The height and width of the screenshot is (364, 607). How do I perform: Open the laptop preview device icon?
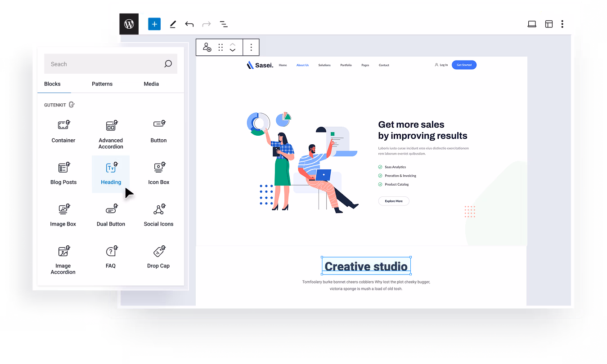tap(532, 24)
